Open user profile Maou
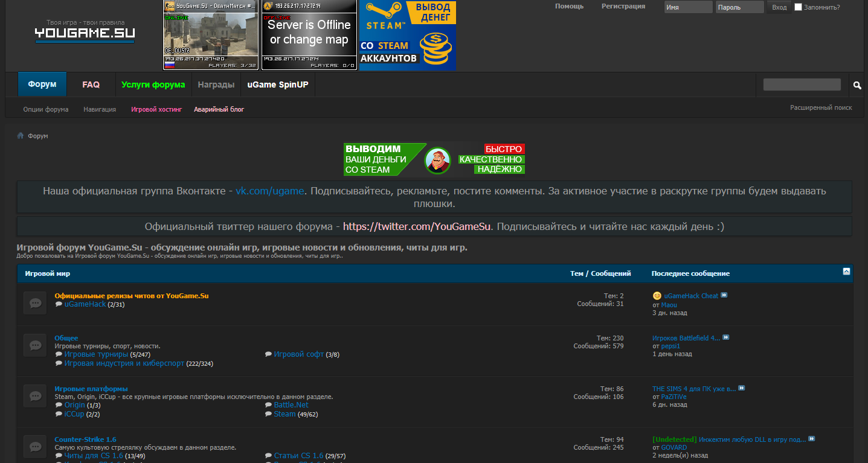The width and height of the screenshot is (868, 463). pos(669,305)
